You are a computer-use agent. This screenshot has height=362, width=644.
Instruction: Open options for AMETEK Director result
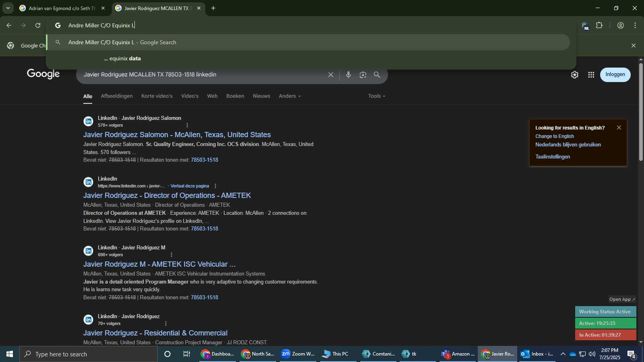tap(215, 186)
